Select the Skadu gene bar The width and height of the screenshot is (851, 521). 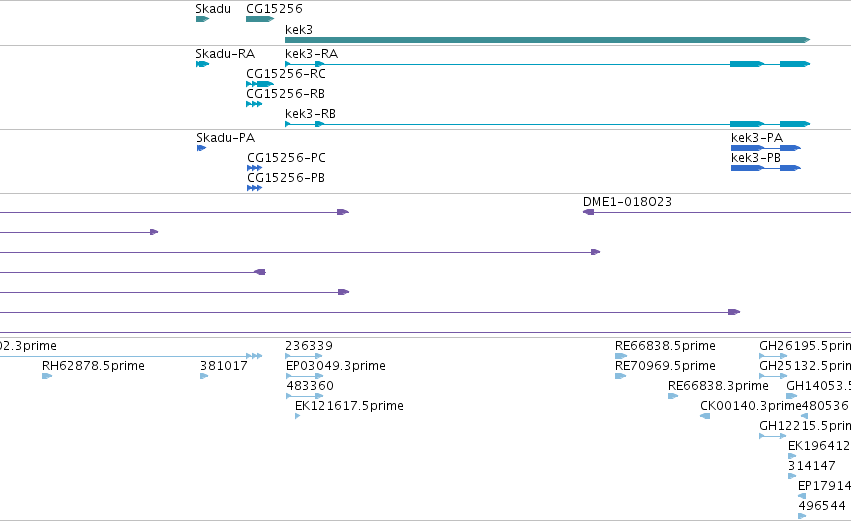click(x=202, y=19)
